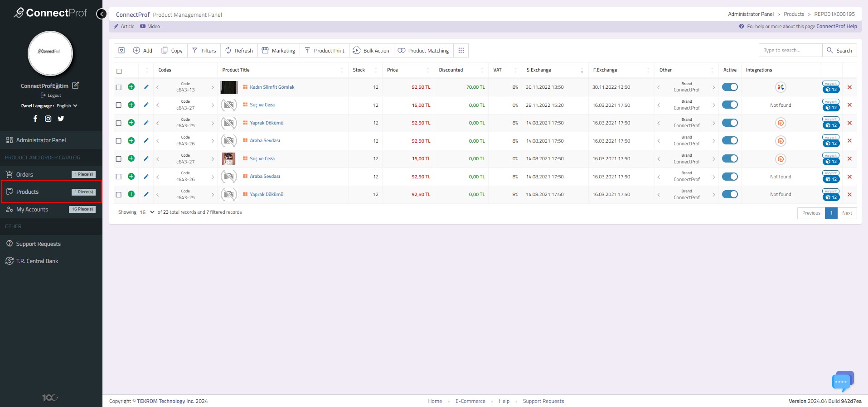
Task: Open the Showing 16 records dropdown
Action: coord(147,212)
